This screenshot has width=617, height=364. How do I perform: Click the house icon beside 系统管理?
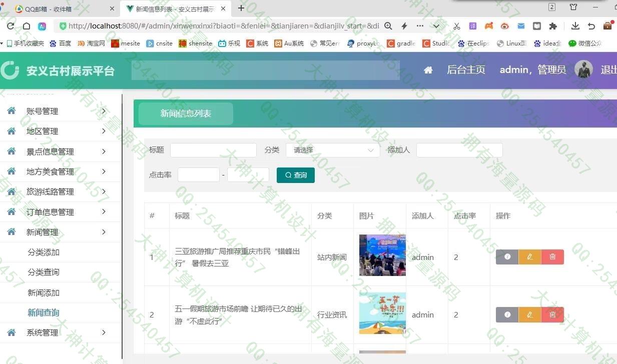(12, 332)
